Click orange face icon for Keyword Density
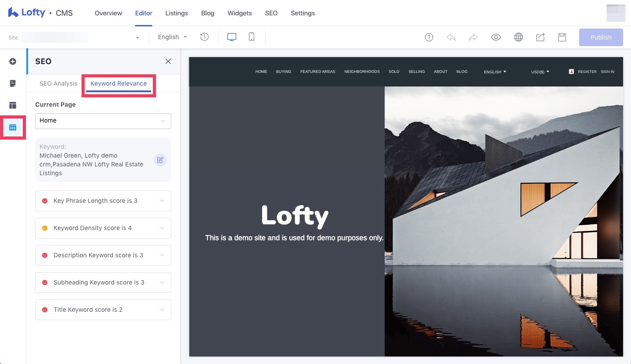The image size is (631, 364). pyautogui.click(x=45, y=228)
